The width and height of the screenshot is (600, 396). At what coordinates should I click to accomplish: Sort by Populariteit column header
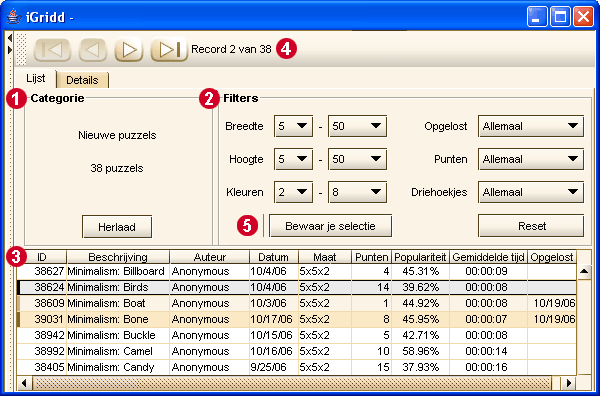[x=420, y=257]
